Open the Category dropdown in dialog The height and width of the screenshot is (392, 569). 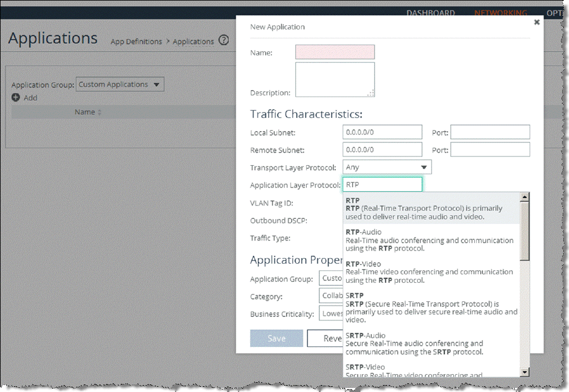[x=331, y=296]
